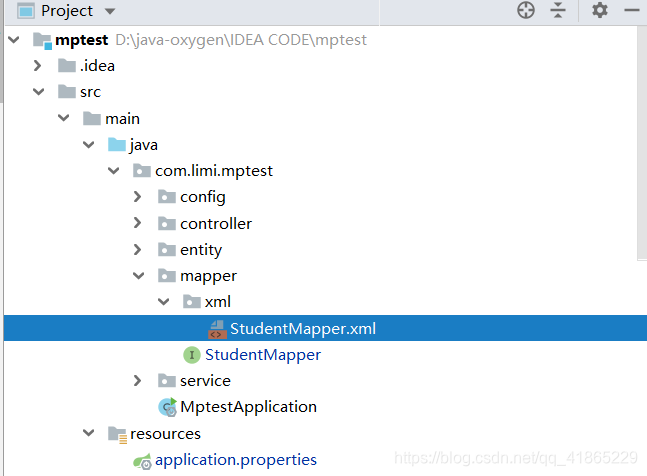The width and height of the screenshot is (647, 476).
Task: Expand the service package
Action: coord(137,381)
